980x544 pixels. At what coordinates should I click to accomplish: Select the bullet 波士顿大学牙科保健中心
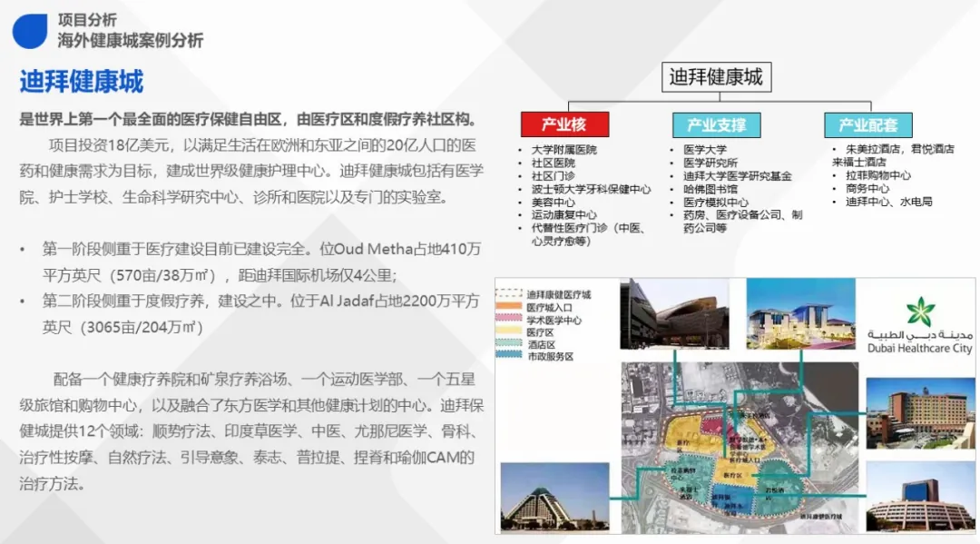click(591, 189)
